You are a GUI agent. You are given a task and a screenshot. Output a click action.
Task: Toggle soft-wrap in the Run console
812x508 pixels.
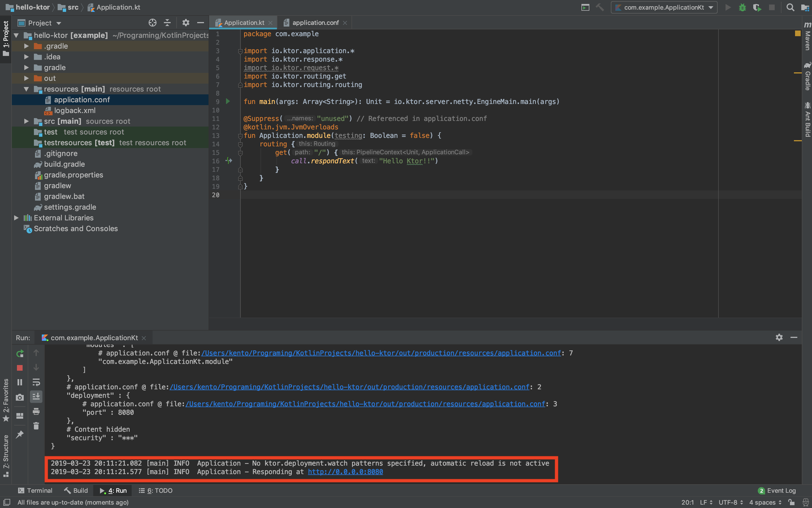pyautogui.click(x=36, y=382)
